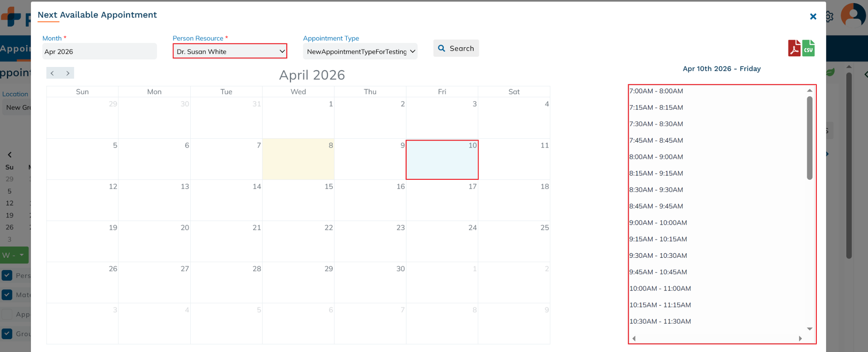Go to previous month in calendar
The height and width of the screenshot is (352, 868).
(53, 73)
